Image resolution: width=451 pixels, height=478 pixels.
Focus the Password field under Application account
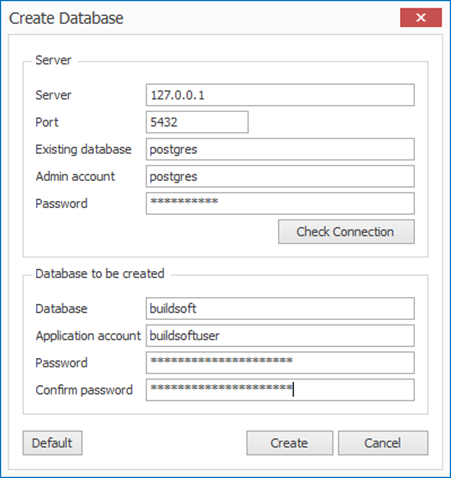click(x=280, y=363)
